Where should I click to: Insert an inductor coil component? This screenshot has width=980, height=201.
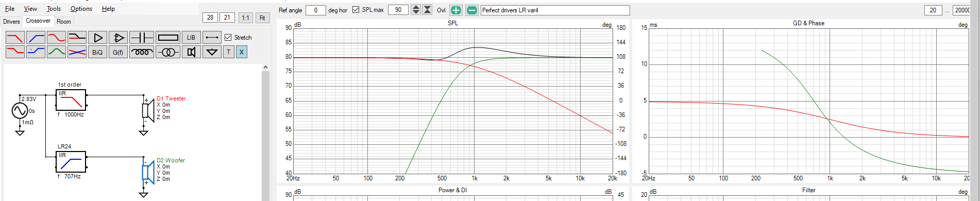point(141,52)
